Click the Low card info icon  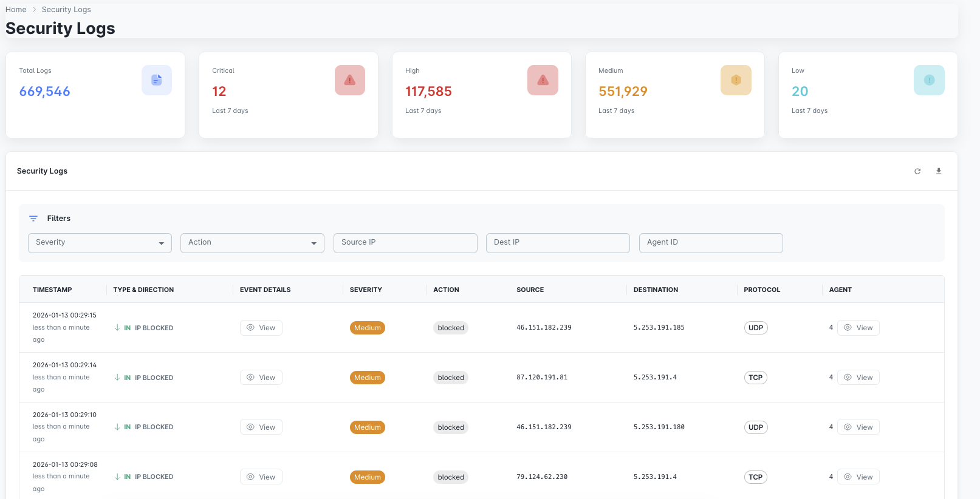pos(929,80)
